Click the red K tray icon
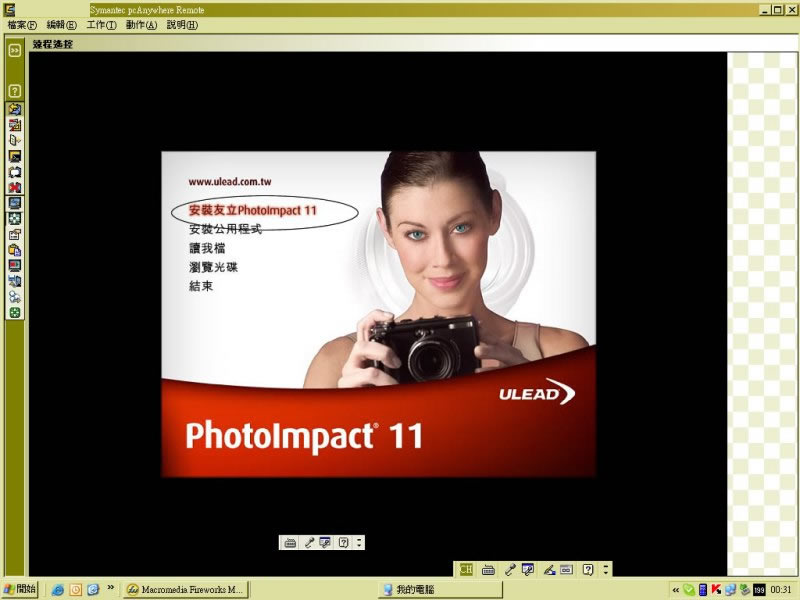The width and height of the screenshot is (800, 600). (x=716, y=590)
